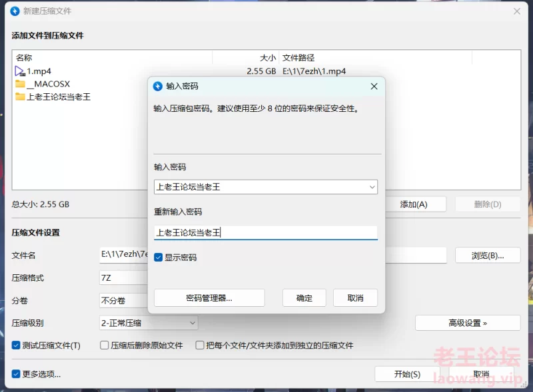This screenshot has width=533, height=392.
Task: Uncheck the 显示密码 checkbox
Action: (158, 257)
